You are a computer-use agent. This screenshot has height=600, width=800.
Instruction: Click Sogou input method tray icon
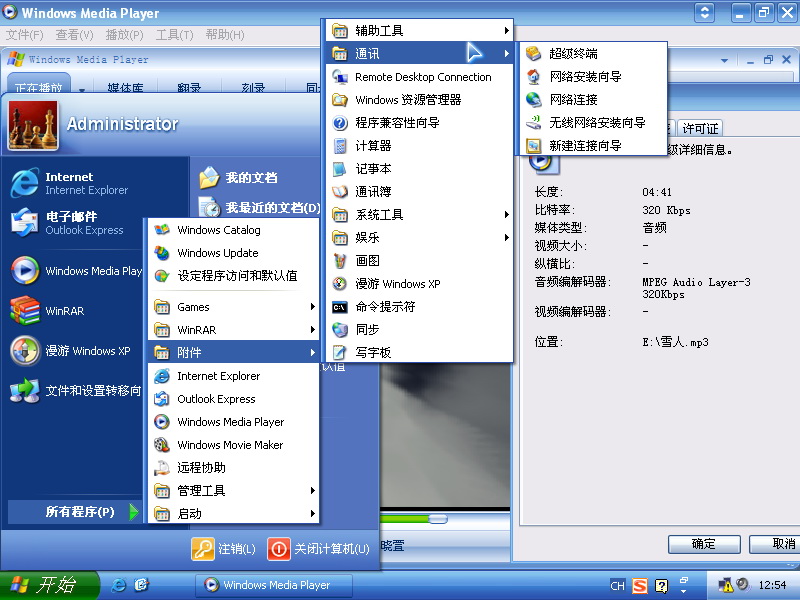point(640,585)
